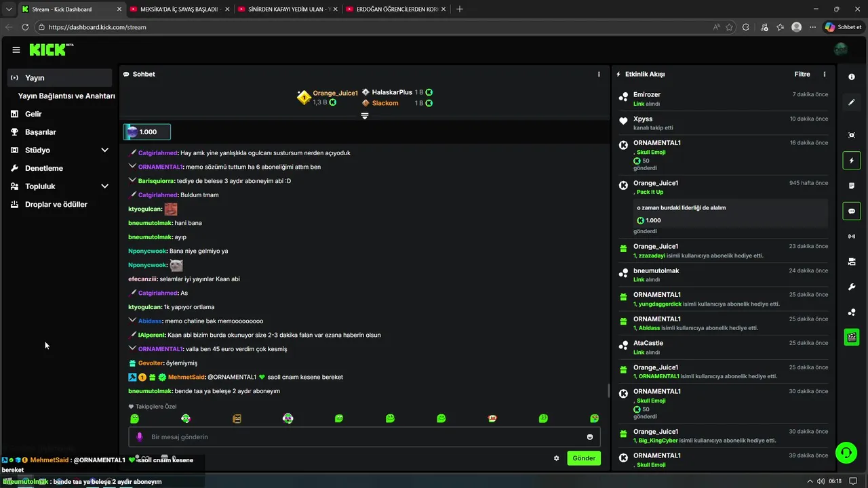Open Droplar ve ödüller section
The width and height of the screenshot is (868, 488).
(x=56, y=204)
